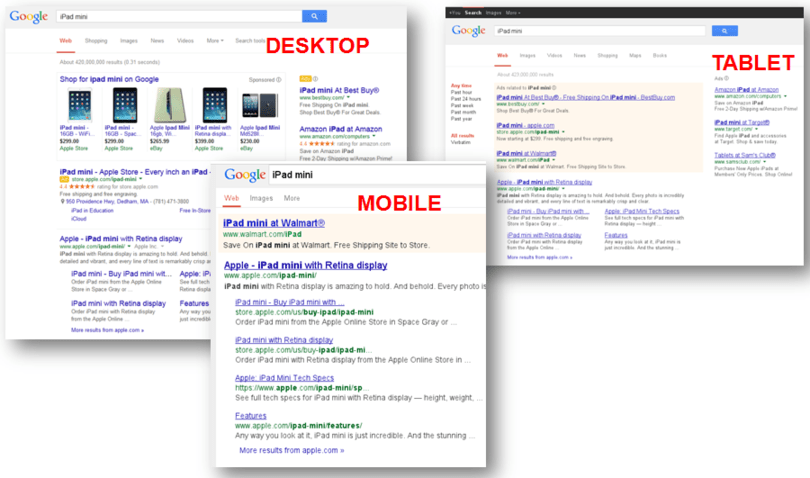The width and height of the screenshot is (810, 478).
Task: Click info icon after 'Ads related to iPad mini'
Action: click(554, 88)
